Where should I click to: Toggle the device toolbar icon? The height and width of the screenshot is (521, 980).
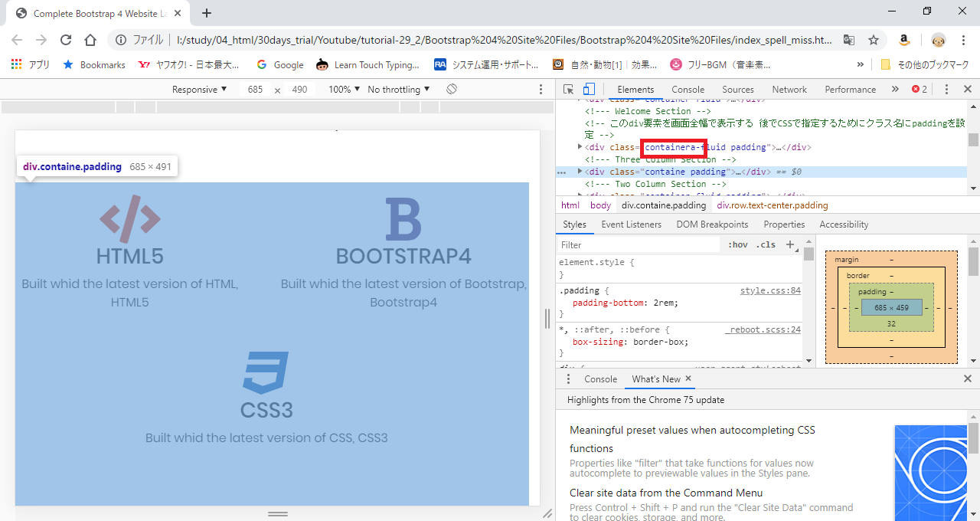tap(589, 90)
